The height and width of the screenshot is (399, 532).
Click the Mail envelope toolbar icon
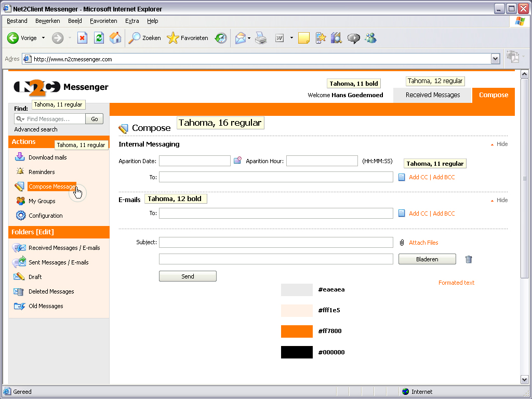[x=240, y=38]
